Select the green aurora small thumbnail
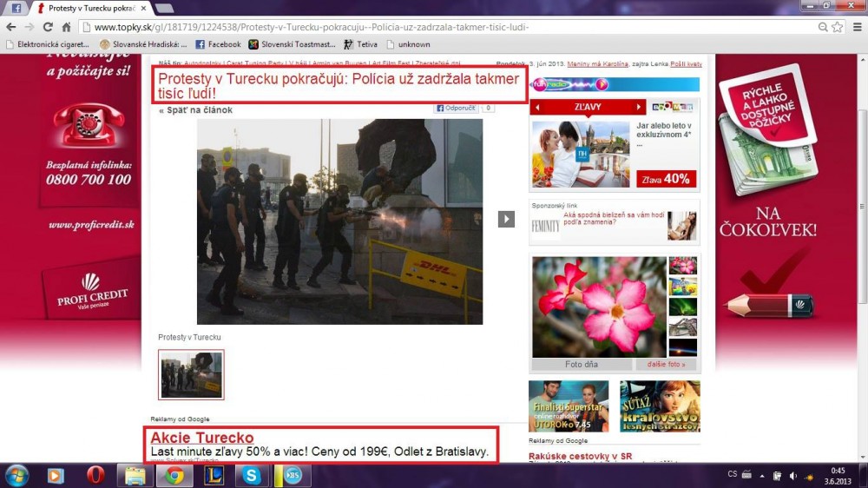This screenshot has height=488, width=868. pos(682,307)
